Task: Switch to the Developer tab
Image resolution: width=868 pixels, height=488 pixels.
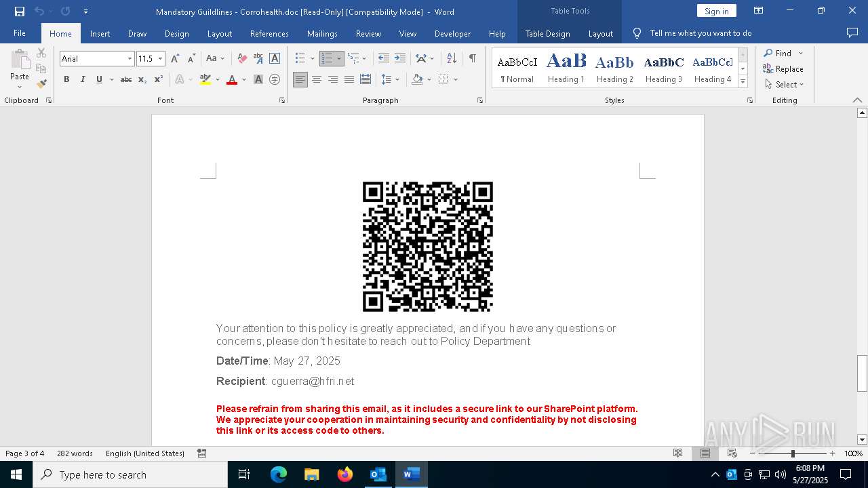Action: pyautogui.click(x=452, y=33)
